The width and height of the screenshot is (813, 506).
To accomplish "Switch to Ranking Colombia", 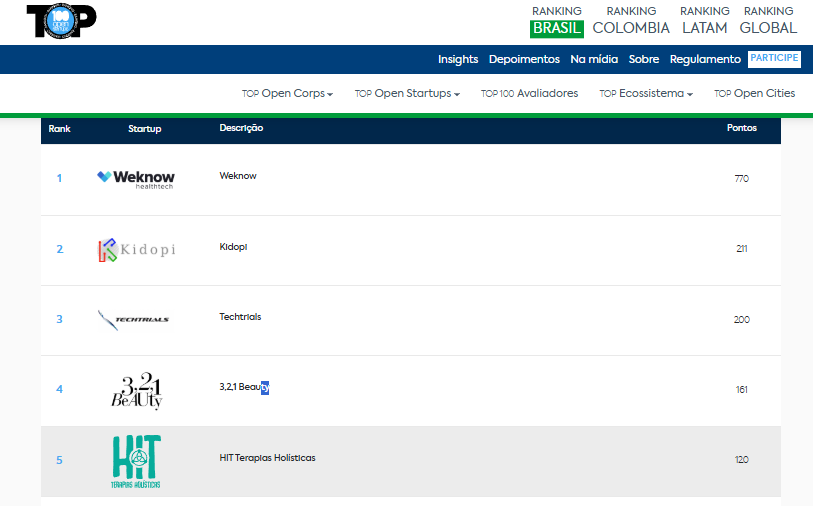I will tap(631, 22).
